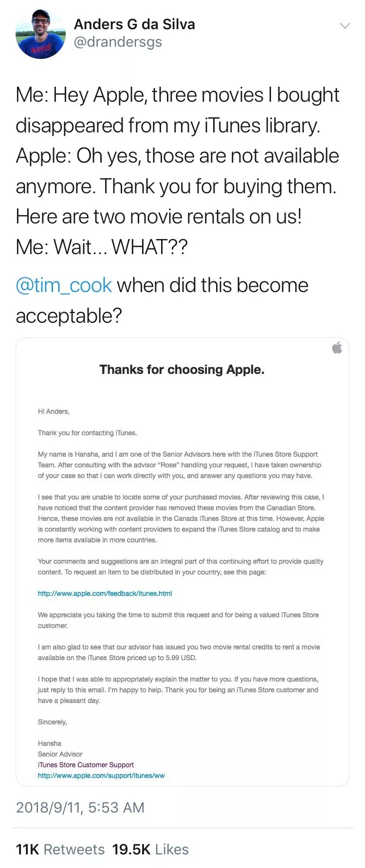Click the "Senior Advisor" signature title
365x868 pixels.
click(60, 754)
